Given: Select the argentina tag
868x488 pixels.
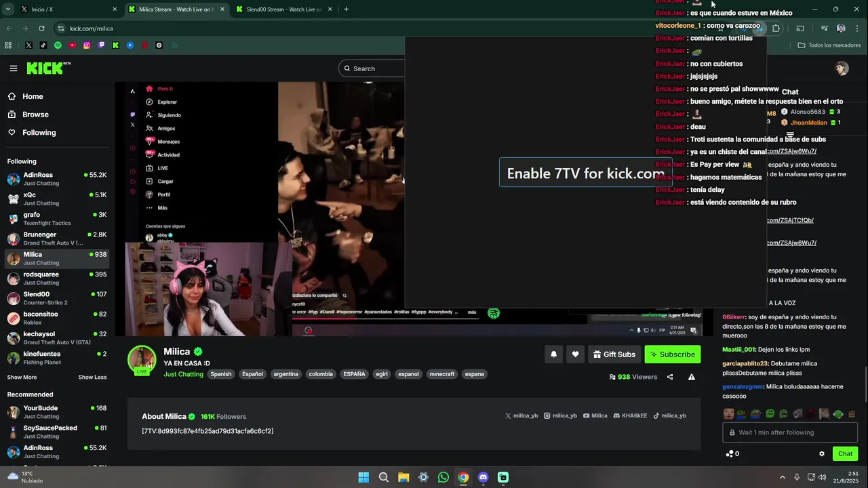Looking at the screenshot, I should pyautogui.click(x=285, y=374).
